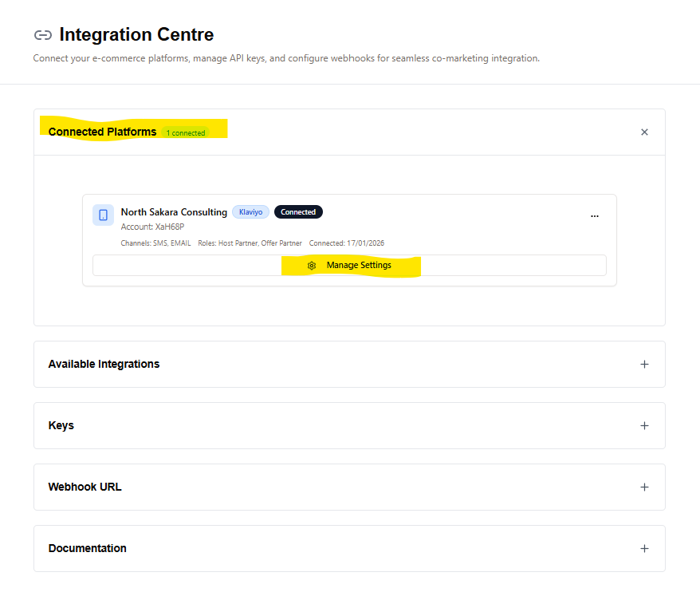Click the green 1 connected badge
700x592 pixels.
pos(186,132)
